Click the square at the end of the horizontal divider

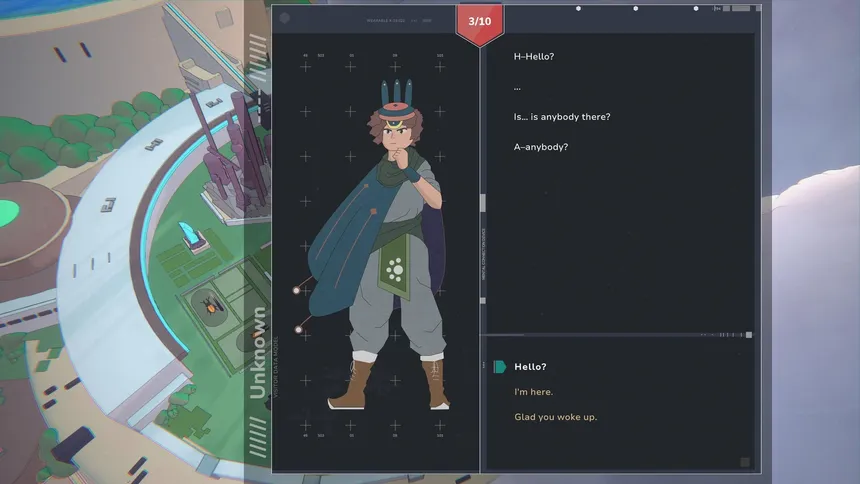pos(749,335)
